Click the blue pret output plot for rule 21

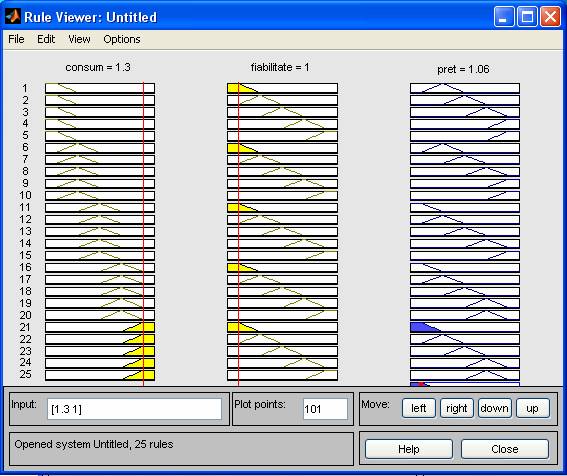(x=465, y=327)
